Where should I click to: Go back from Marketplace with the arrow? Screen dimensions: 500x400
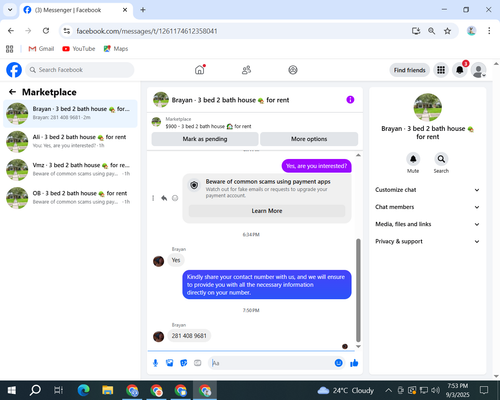(12, 92)
